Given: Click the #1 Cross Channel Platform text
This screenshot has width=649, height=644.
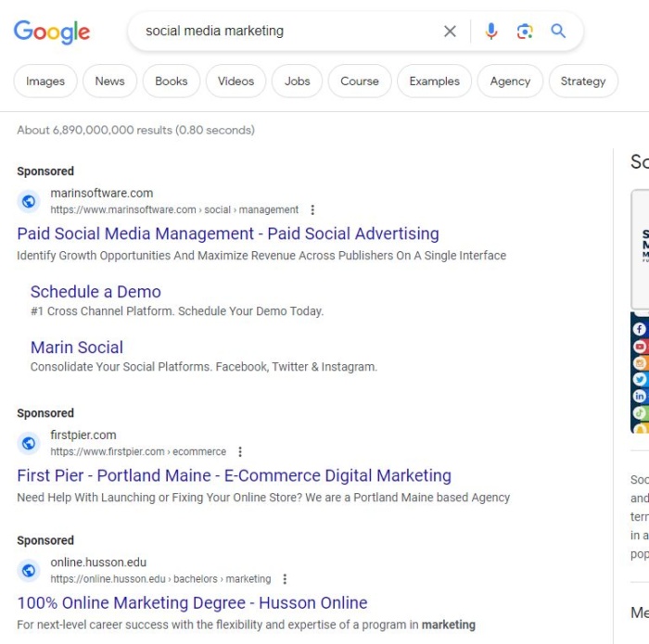Looking at the screenshot, I should (177, 311).
